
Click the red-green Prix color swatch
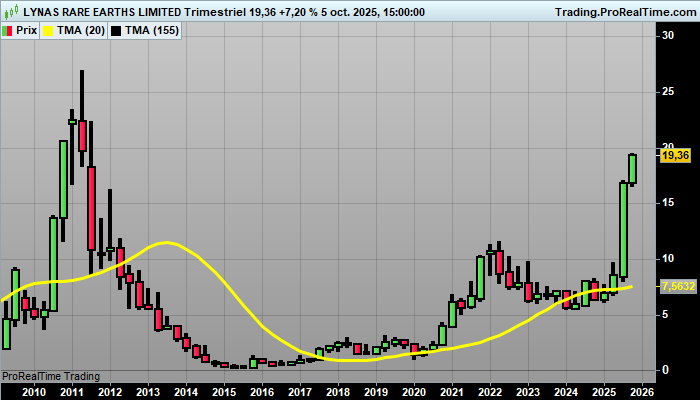(7, 31)
